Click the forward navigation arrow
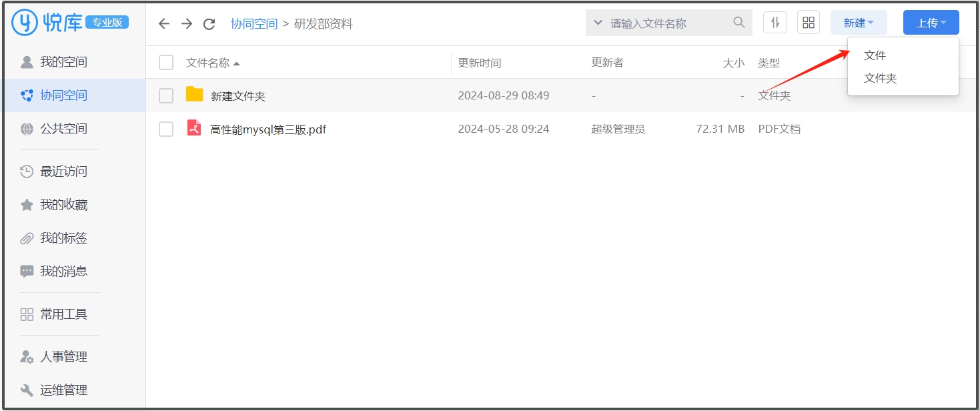The width and height of the screenshot is (980, 411). pyautogui.click(x=187, y=24)
